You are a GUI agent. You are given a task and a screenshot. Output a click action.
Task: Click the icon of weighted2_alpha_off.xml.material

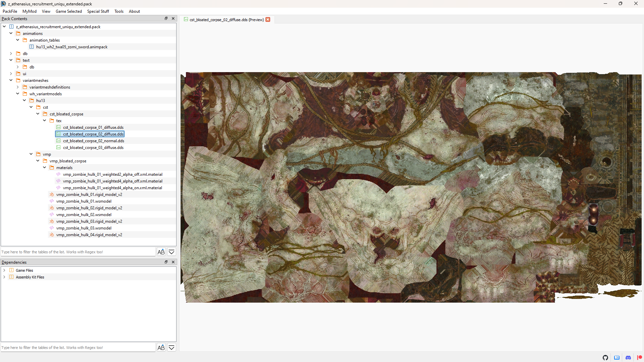[58, 174]
